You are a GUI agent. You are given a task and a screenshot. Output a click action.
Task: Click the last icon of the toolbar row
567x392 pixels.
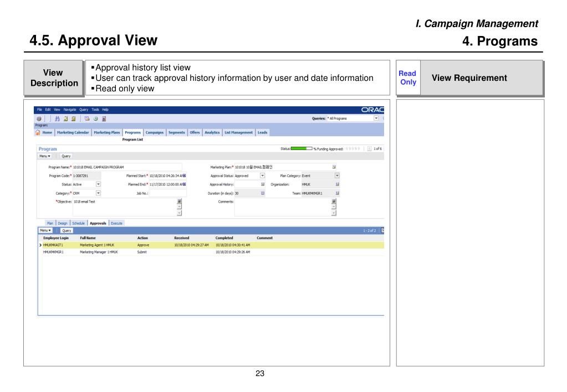pyautogui.click(x=104, y=118)
